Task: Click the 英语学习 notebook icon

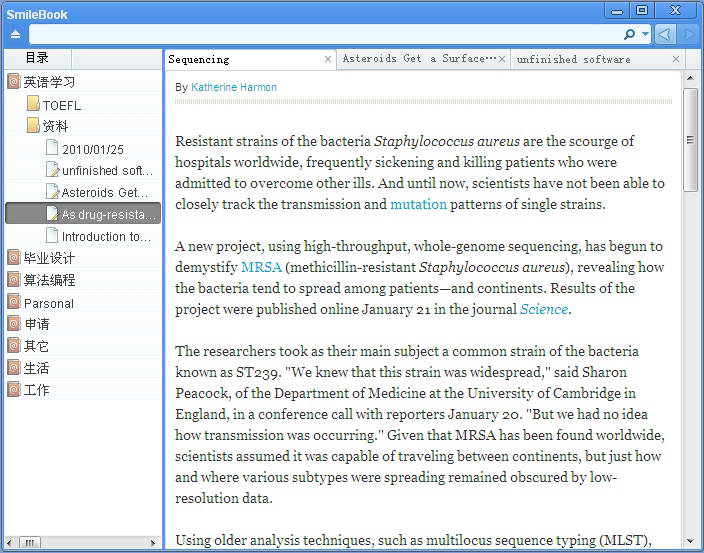Action: (x=14, y=81)
